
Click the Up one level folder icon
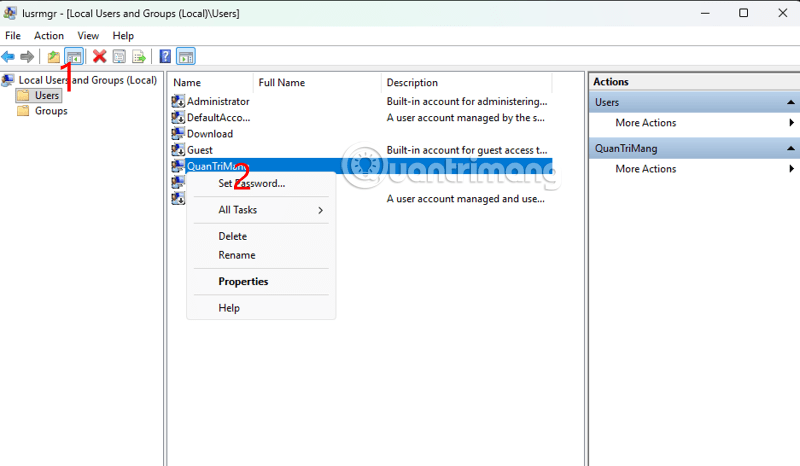pyautogui.click(x=54, y=57)
